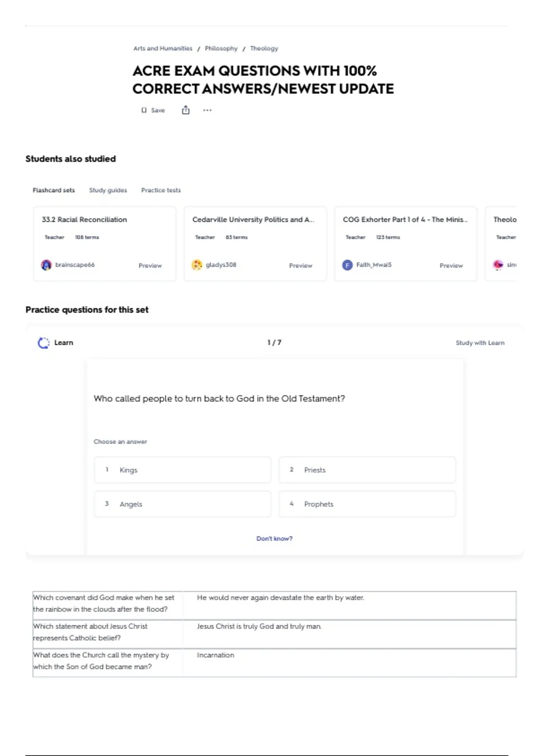
Task: Switch to the Study guides tab
Action: (108, 190)
